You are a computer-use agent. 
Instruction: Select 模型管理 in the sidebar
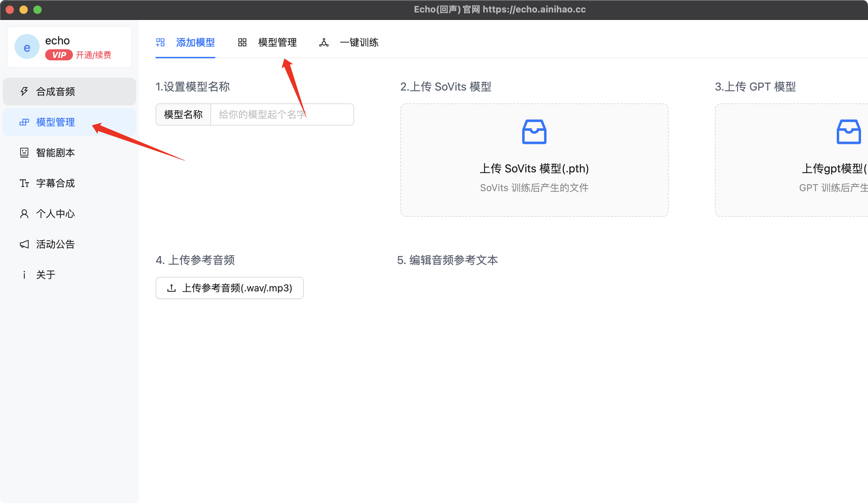(x=69, y=122)
